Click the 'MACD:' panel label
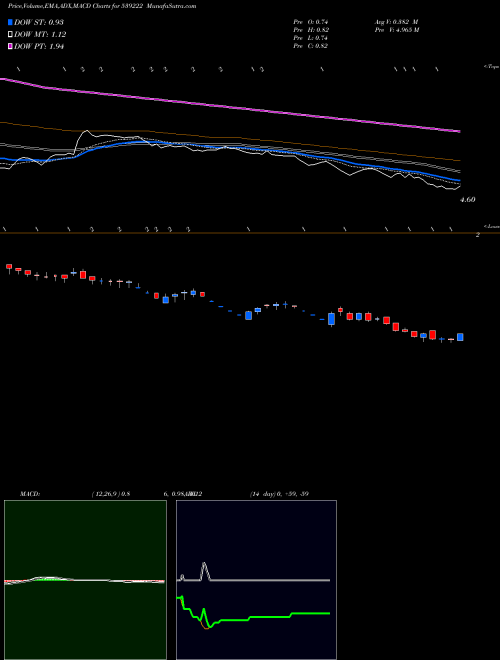Screen dimensions: 500x660 point(30,494)
